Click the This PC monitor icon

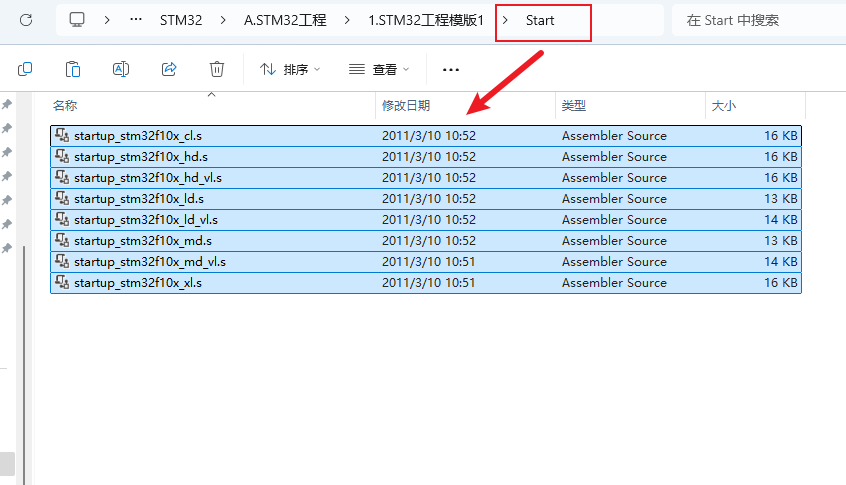pos(77,20)
